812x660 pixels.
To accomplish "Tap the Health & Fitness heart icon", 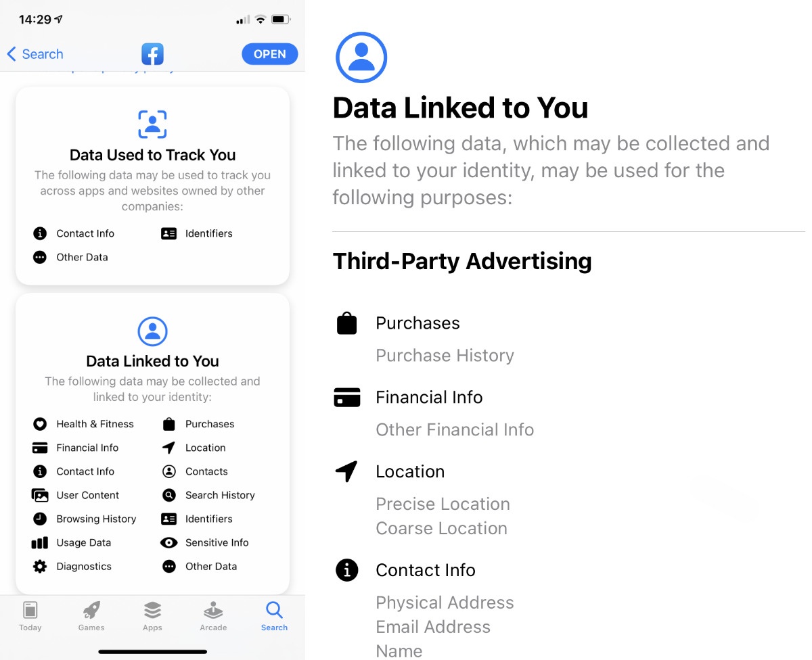I will pyautogui.click(x=40, y=424).
